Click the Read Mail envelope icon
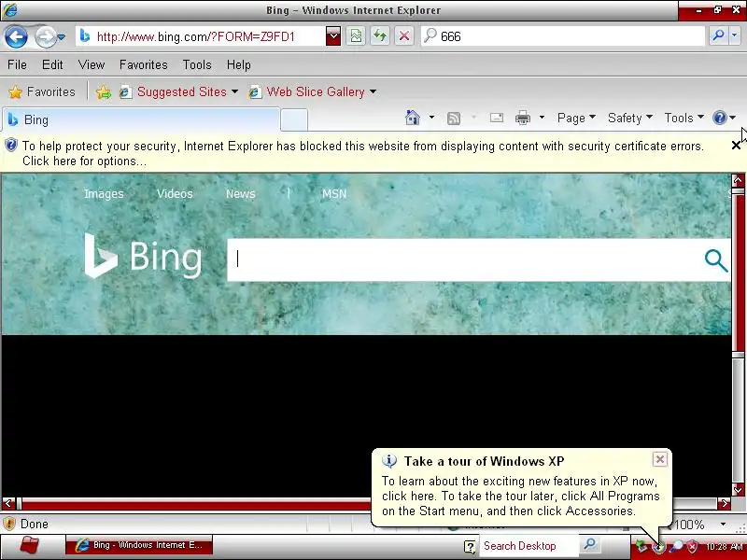 (497, 118)
